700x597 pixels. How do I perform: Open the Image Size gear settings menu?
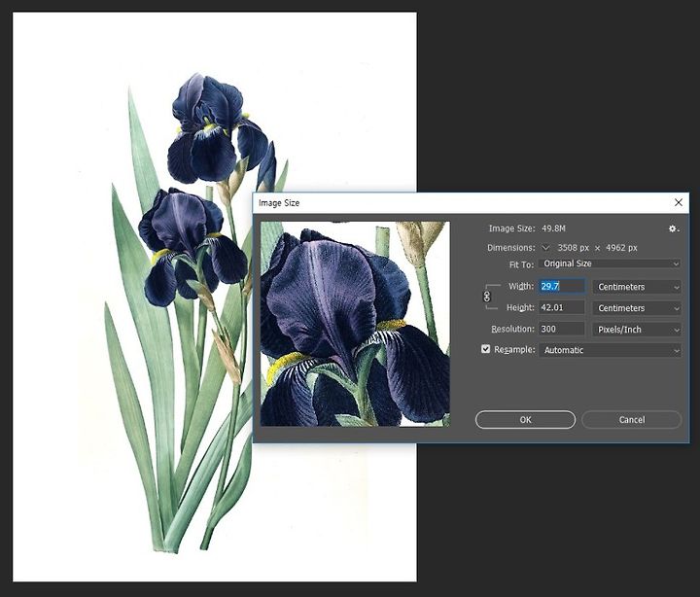[674, 228]
